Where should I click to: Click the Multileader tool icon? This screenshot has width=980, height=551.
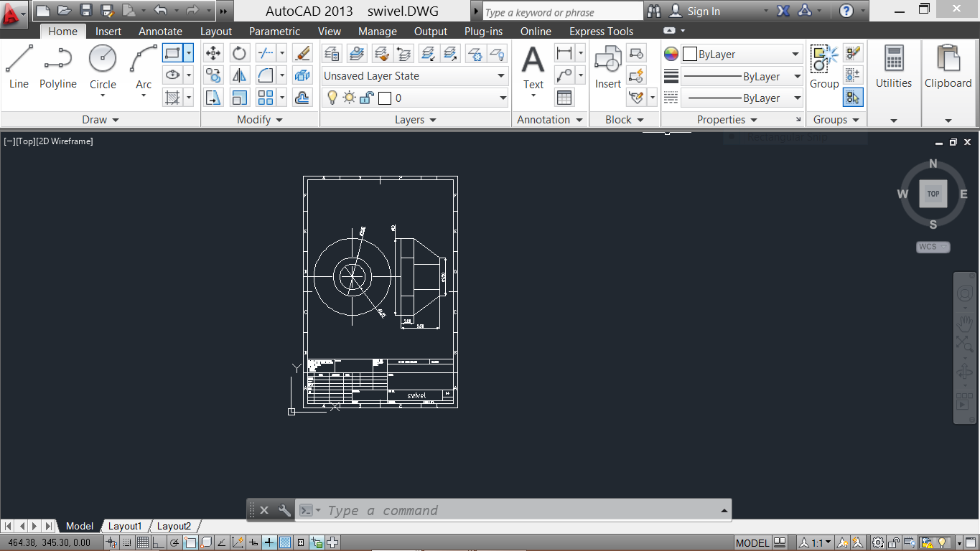coord(564,75)
